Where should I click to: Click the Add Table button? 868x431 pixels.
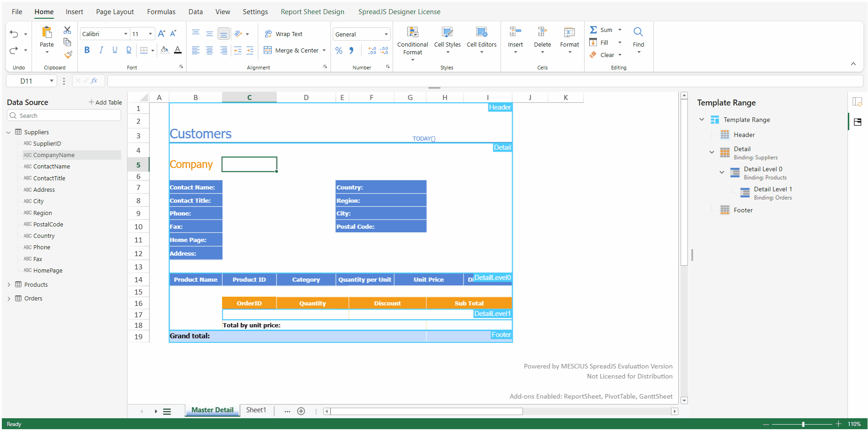coord(105,102)
